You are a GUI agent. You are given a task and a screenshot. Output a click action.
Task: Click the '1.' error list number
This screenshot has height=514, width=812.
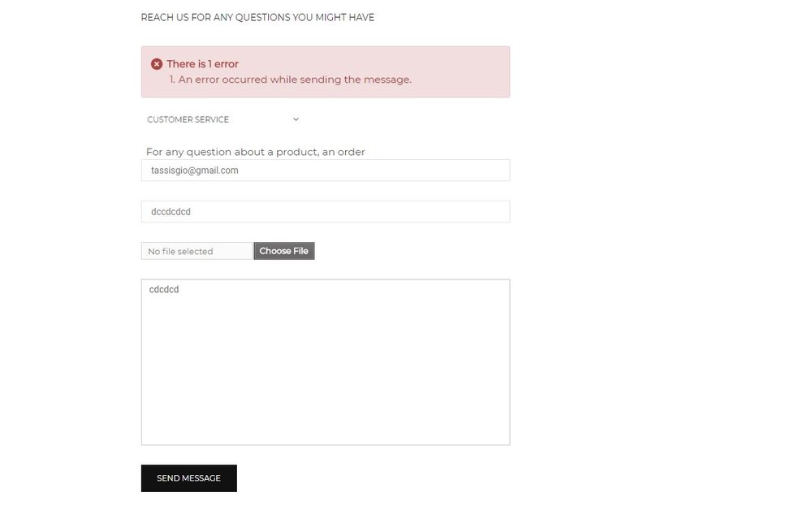pos(172,80)
